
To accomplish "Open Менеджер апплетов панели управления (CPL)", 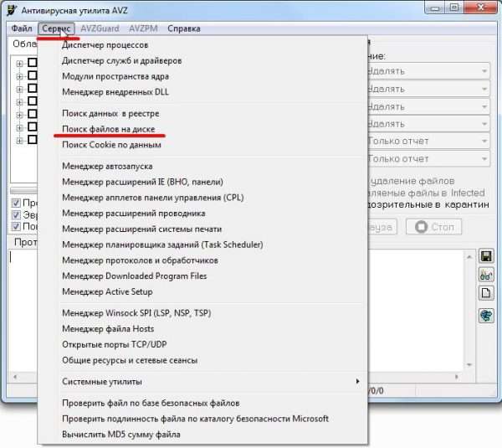I will click(x=153, y=198).
